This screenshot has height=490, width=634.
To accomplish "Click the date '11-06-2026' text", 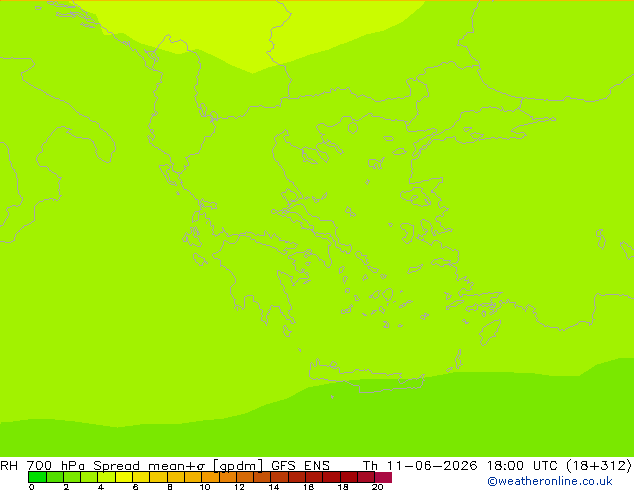I will click(432, 465).
